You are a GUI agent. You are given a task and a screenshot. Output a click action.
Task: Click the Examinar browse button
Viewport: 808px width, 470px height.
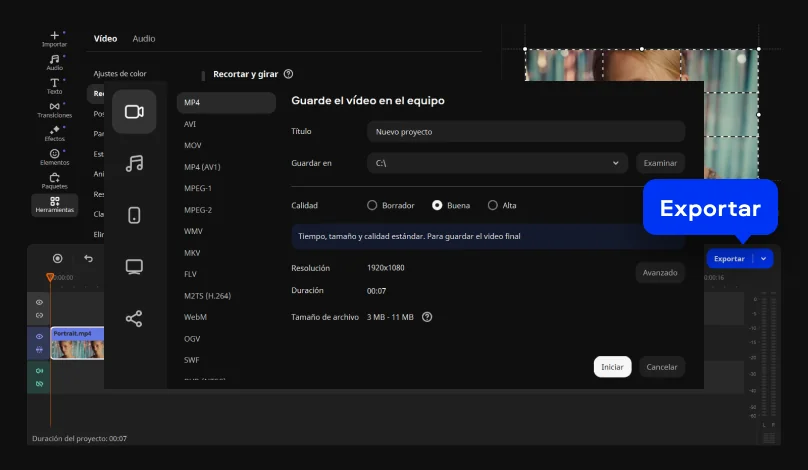660,163
